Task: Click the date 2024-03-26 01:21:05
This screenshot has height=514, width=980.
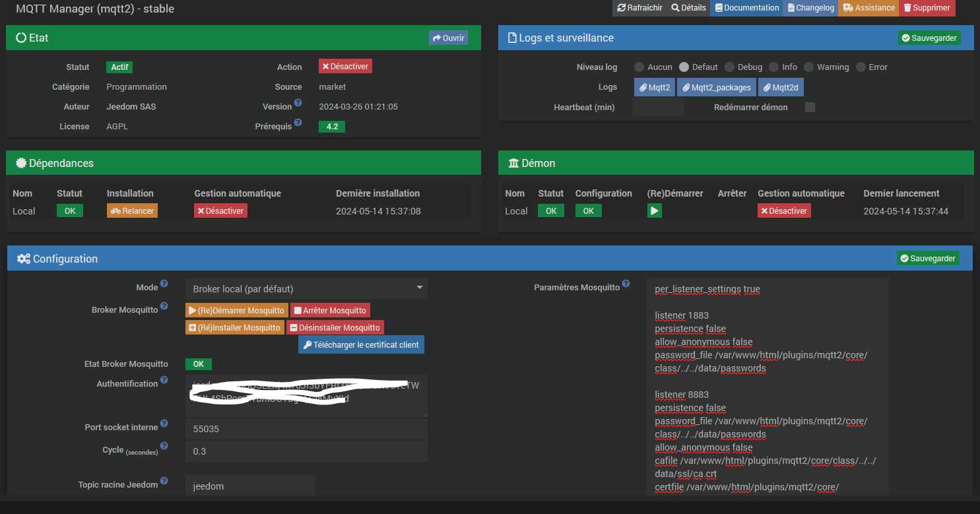Action: click(358, 106)
